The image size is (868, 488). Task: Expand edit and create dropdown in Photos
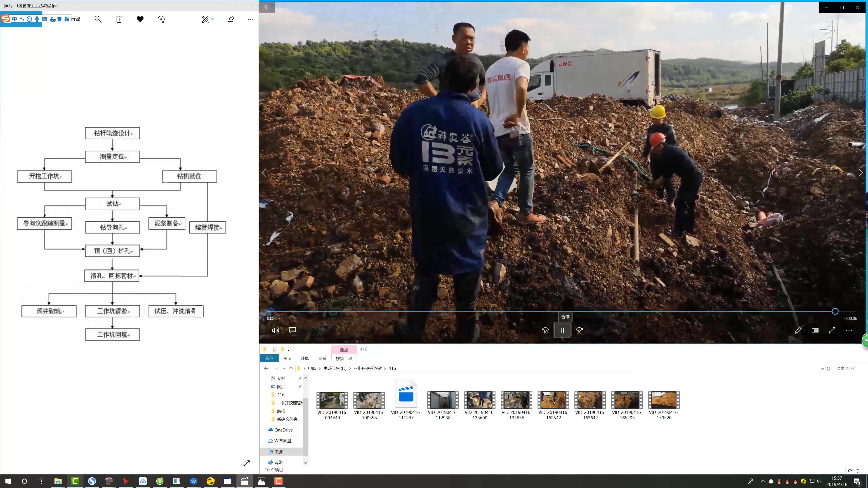click(x=213, y=19)
